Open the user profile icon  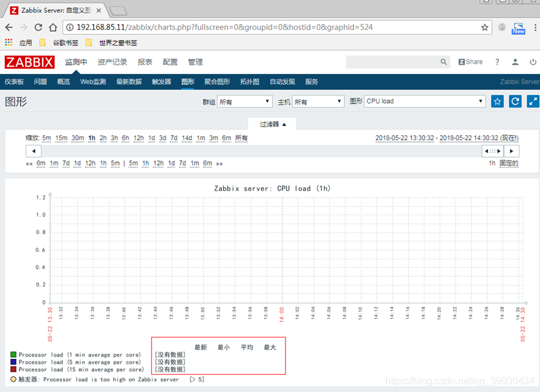click(515, 62)
